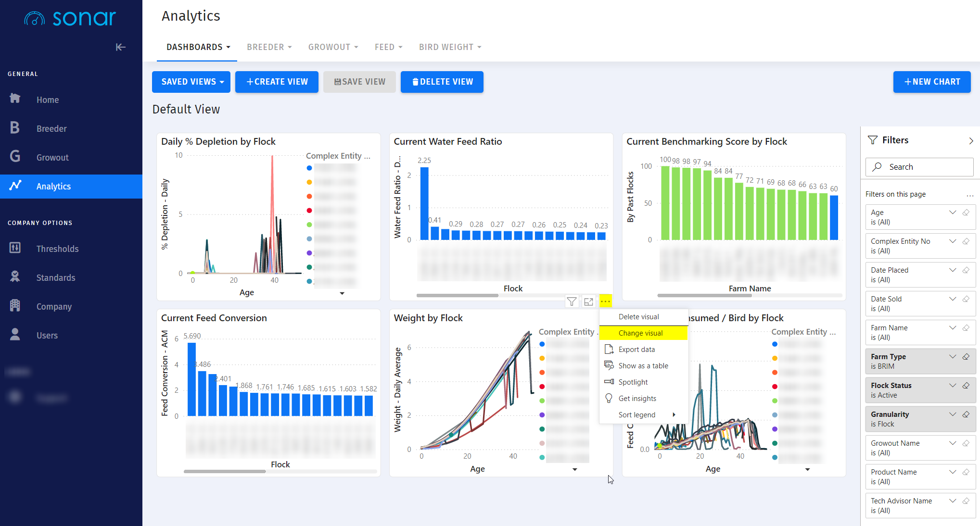
Task: Click the Current Feed Conversion horizontal scrollbar
Action: click(225, 471)
